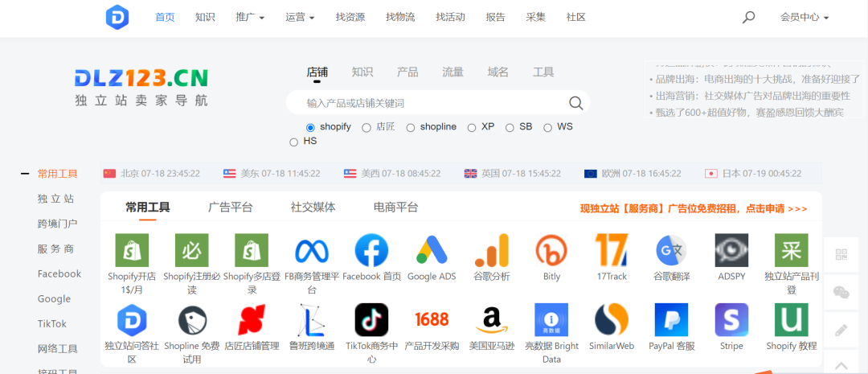The width and height of the screenshot is (868, 374).
Task: Select the XP radio button
Action: pyautogui.click(x=472, y=127)
